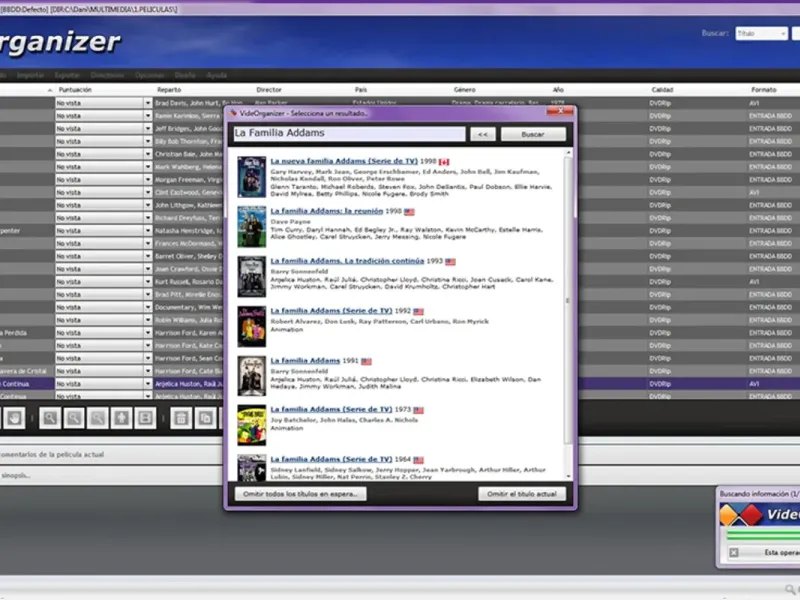
Task: Sort by Formato column header
Action: 764,90
